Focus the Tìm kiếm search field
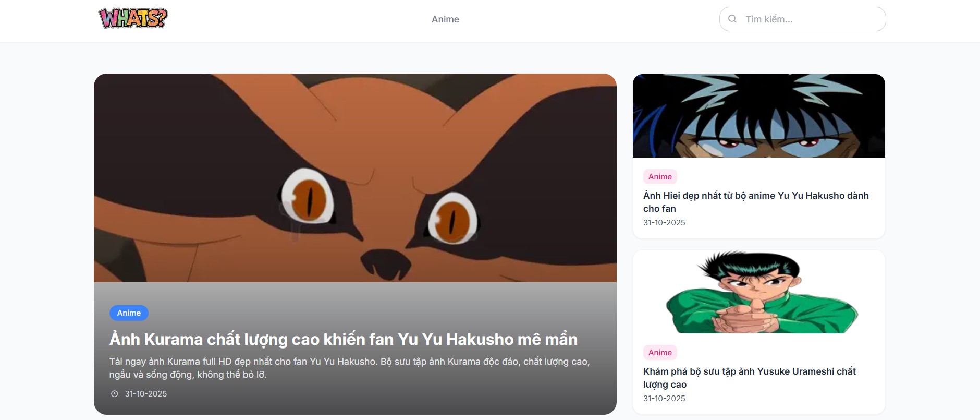Screen dimensions: 980x420 pyautogui.click(x=802, y=19)
